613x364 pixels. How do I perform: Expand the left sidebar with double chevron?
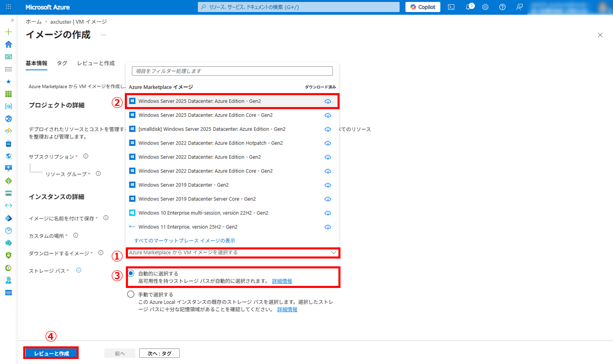[12, 20]
